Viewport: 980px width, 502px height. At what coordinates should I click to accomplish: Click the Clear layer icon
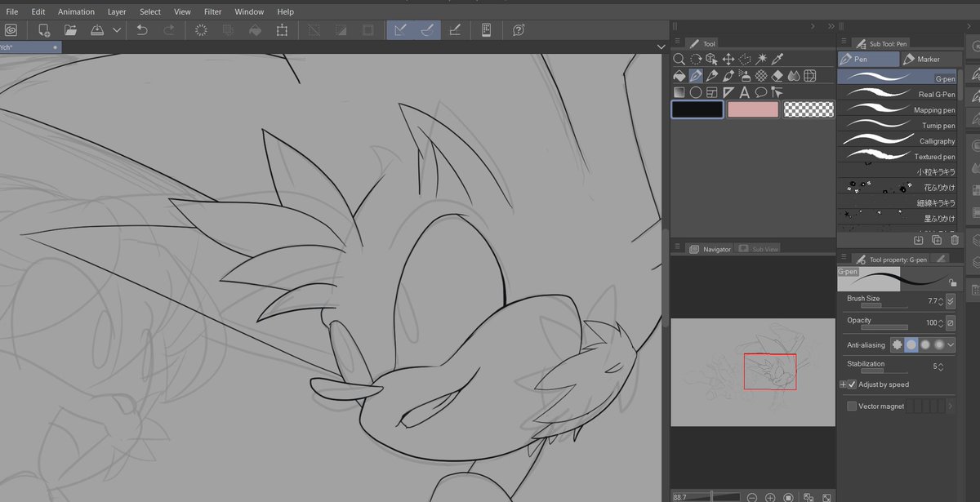point(201,30)
